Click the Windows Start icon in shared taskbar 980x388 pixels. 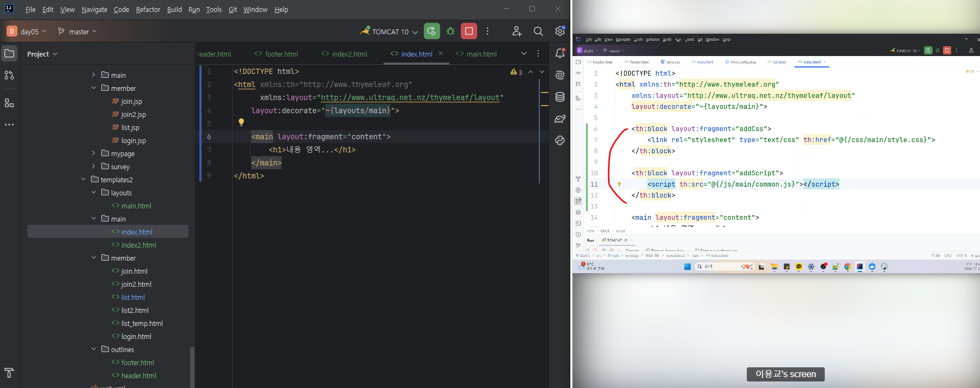(687, 267)
